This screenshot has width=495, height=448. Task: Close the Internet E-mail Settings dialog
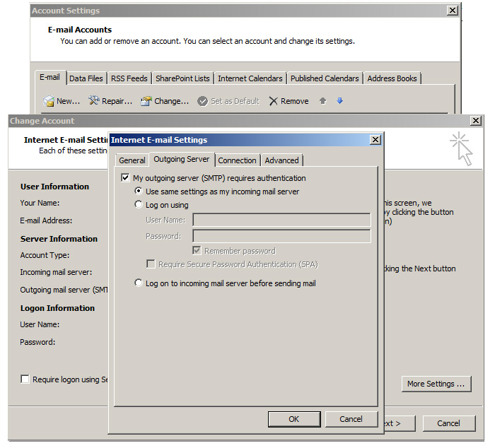375,140
